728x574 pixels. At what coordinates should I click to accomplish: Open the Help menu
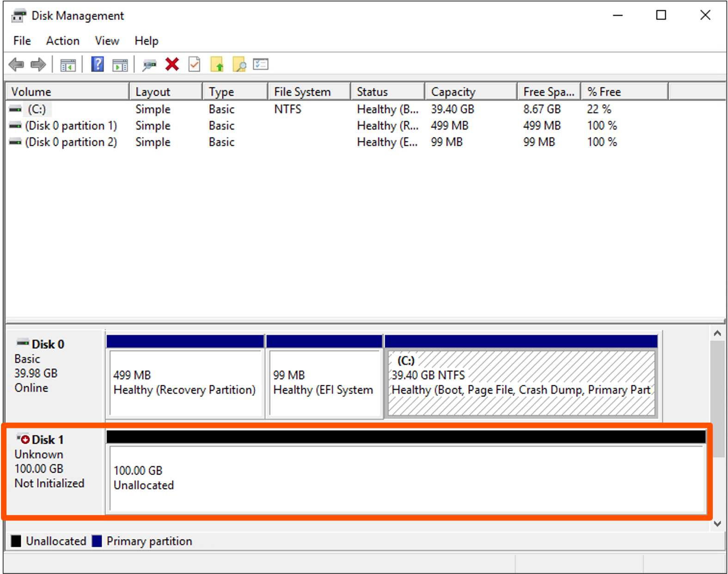coord(147,41)
